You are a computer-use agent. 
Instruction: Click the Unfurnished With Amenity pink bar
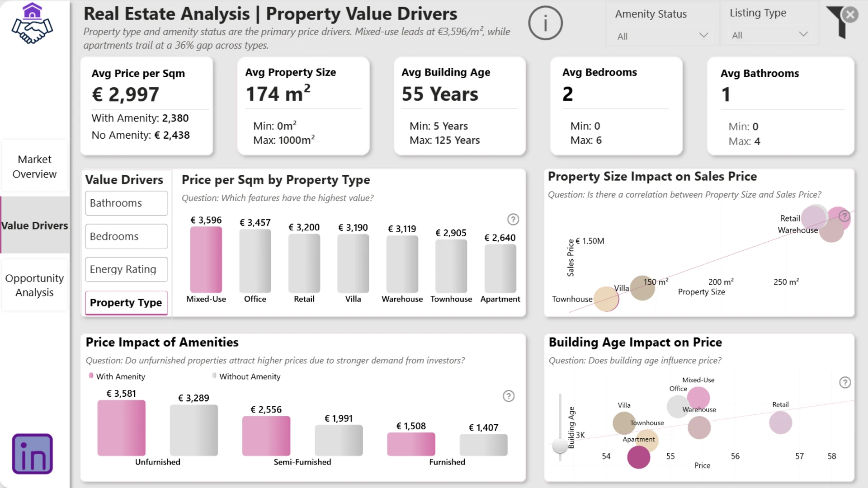click(x=121, y=427)
